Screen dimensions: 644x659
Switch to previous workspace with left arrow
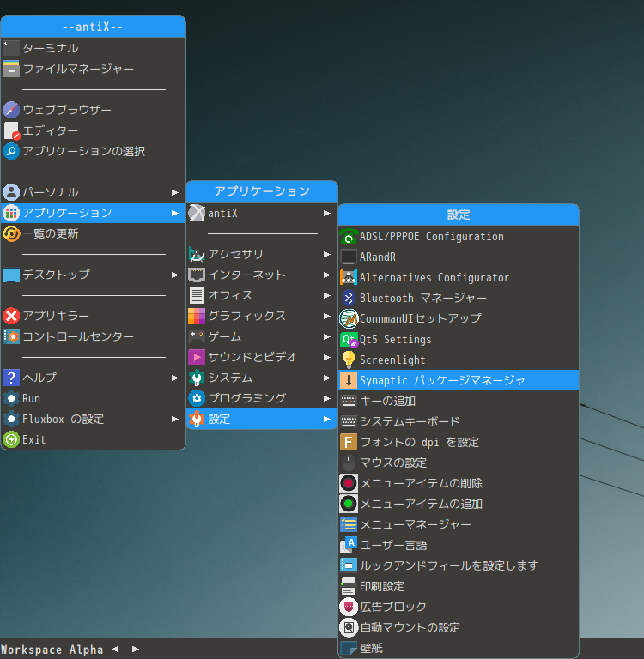(115, 650)
